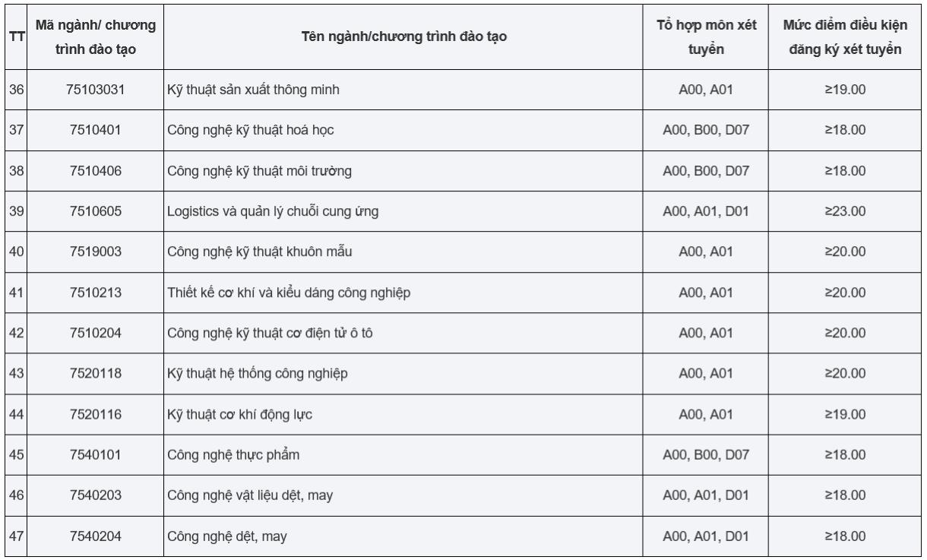The width and height of the screenshot is (927, 560).
Task: Click row number 43 cell
Action: [x=17, y=374]
